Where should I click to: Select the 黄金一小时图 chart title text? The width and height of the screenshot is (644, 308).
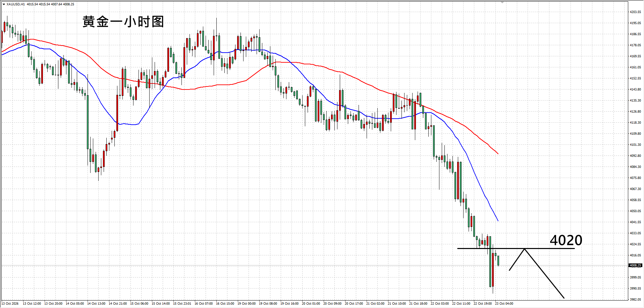[x=123, y=22]
